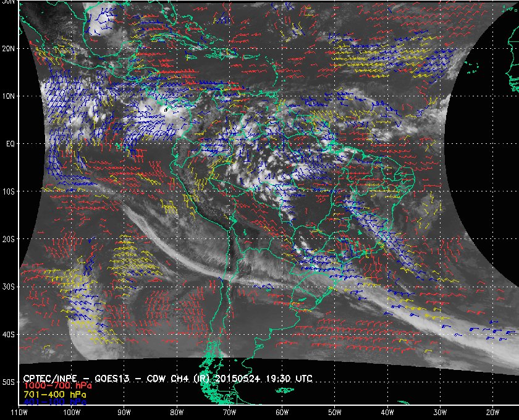519x420 pixels.
Task: Click the 20W longitude label
Action: click(x=492, y=413)
